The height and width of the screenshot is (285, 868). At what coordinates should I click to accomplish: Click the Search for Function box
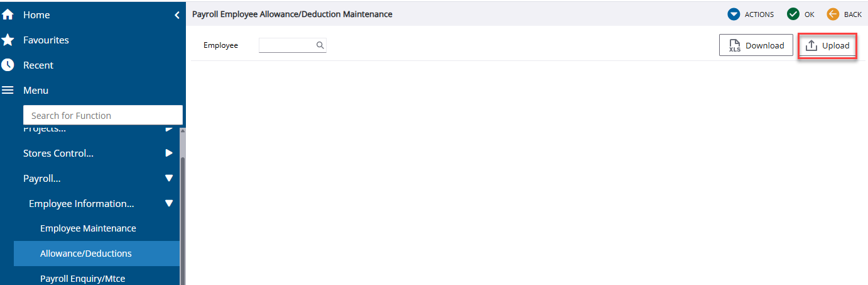[102, 115]
